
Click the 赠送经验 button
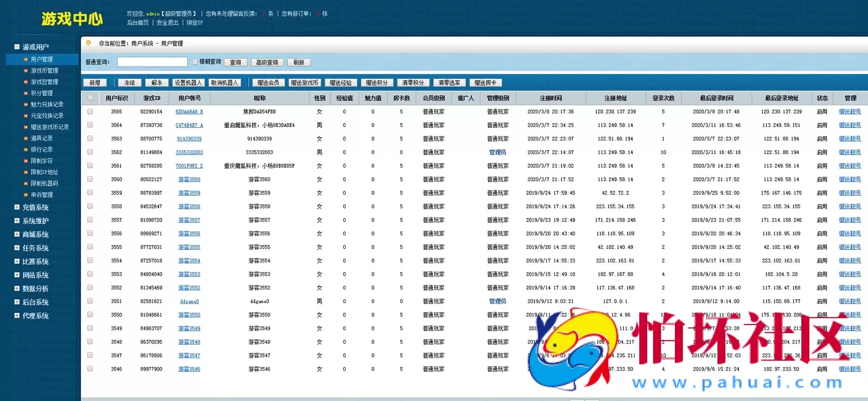341,83
